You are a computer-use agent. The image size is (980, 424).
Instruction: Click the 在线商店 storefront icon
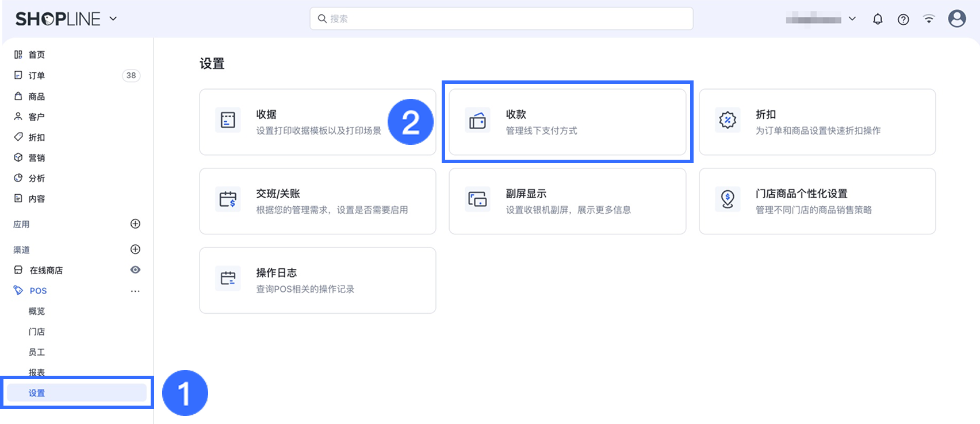click(x=18, y=270)
